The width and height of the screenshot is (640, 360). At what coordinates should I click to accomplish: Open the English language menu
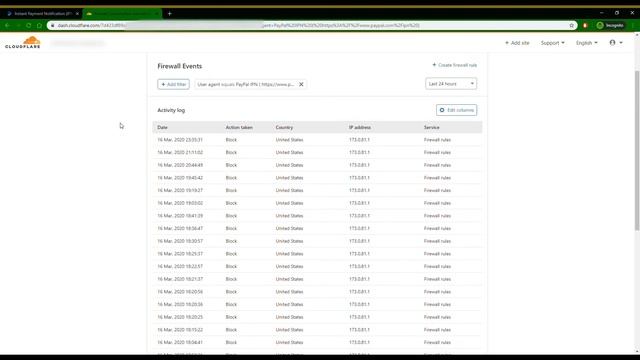click(587, 43)
